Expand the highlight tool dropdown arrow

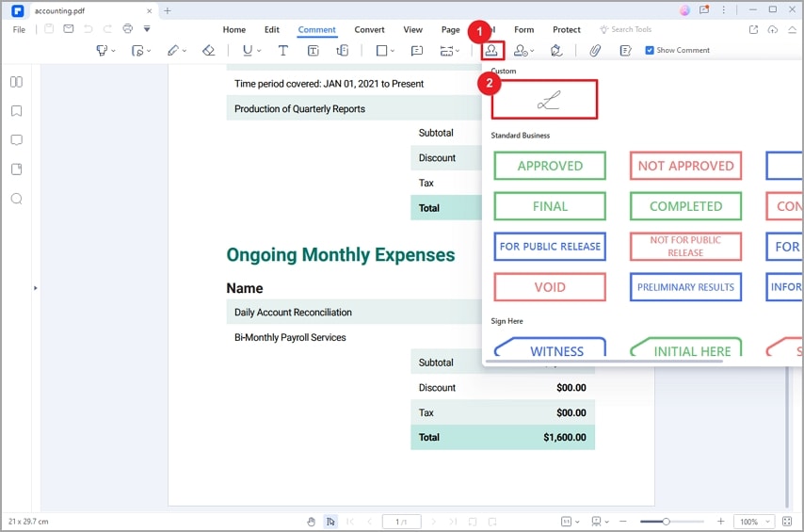coord(113,51)
